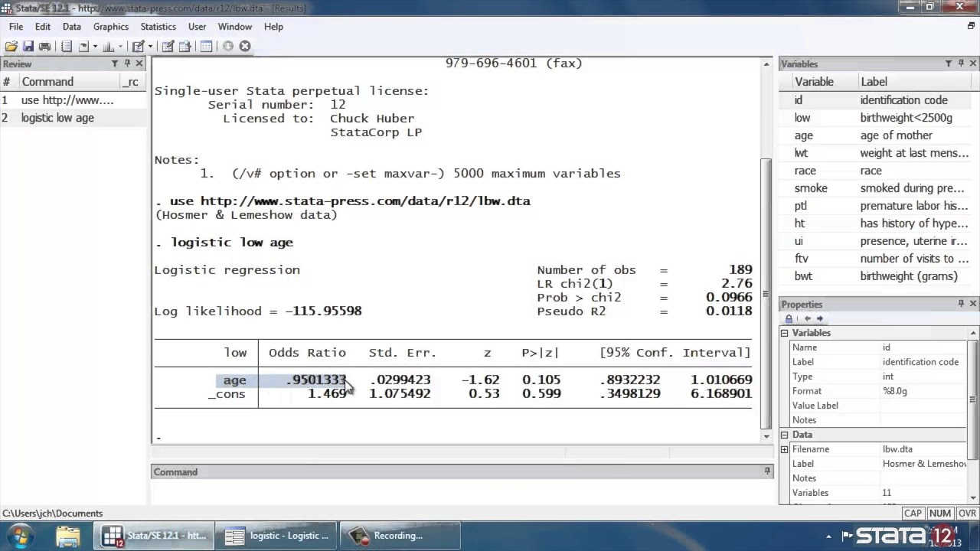This screenshot has width=980, height=551.
Task: Click the Properties next-variable arrow
Action: tap(819, 318)
